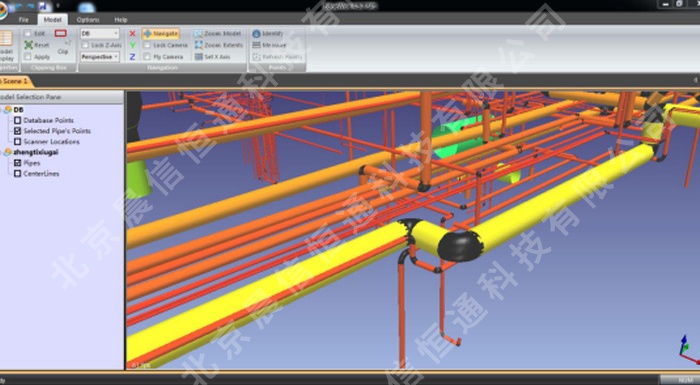The width and height of the screenshot is (700, 385).
Task: Open the Help ribbon tab
Action: tap(121, 20)
